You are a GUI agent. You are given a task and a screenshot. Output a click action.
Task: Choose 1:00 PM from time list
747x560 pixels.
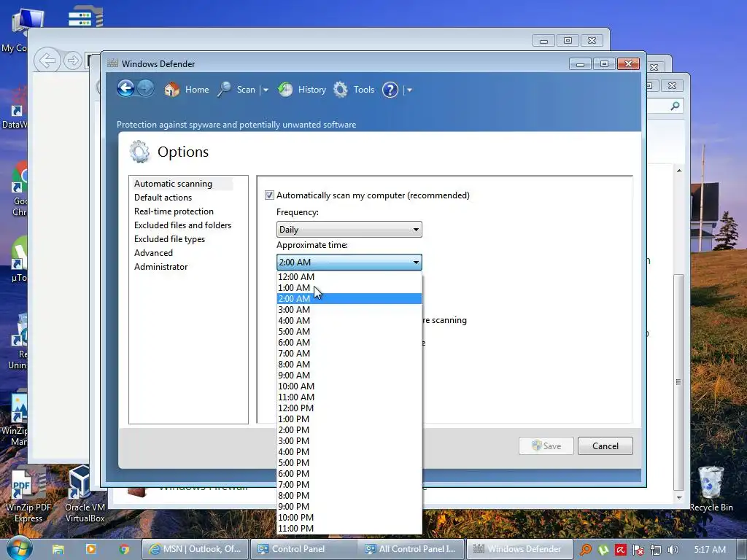(x=349, y=419)
